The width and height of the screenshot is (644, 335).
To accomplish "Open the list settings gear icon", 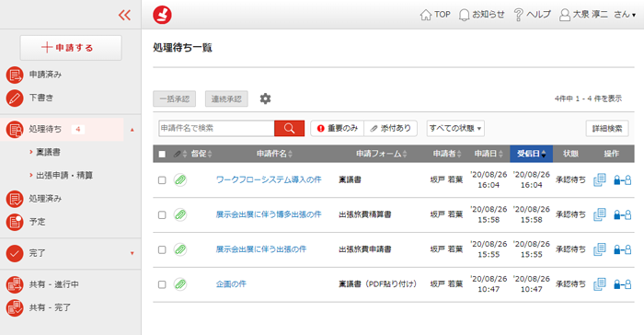I will [265, 98].
